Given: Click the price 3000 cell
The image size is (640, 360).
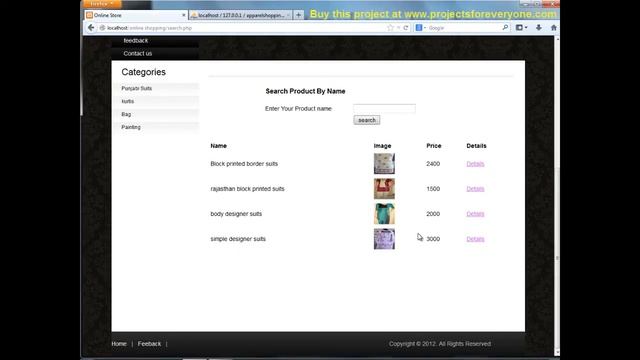Looking at the screenshot, I should [x=433, y=239].
